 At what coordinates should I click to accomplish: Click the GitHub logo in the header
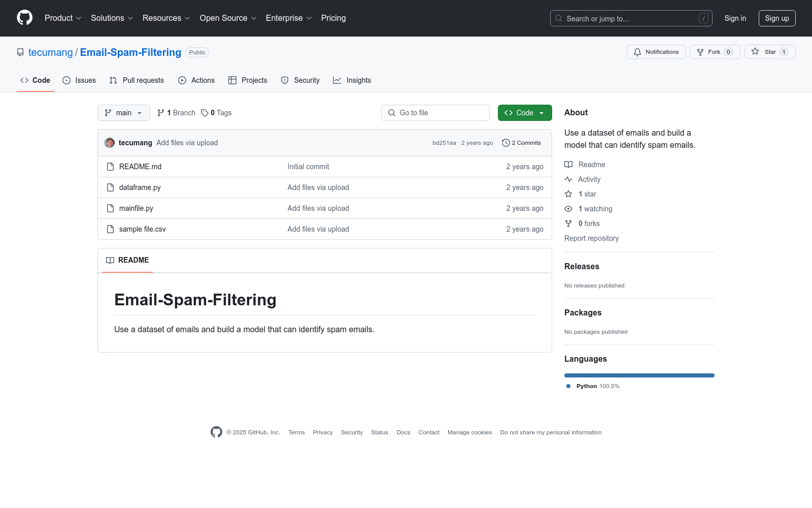(24, 18)
